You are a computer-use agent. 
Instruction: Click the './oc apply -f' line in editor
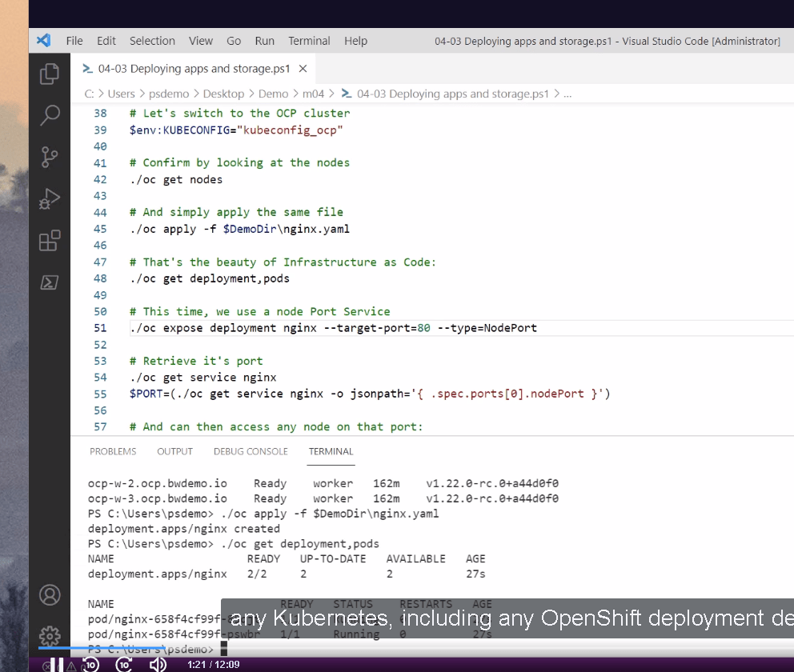(239, 230)
